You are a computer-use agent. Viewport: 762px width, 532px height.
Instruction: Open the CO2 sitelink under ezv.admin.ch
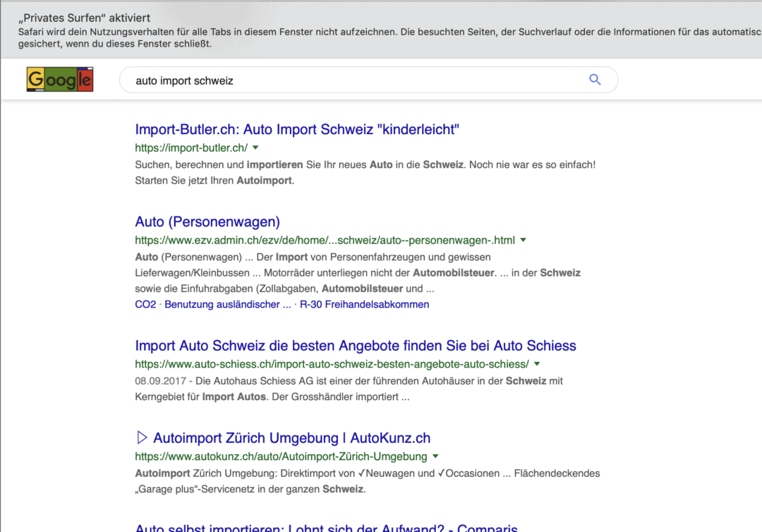click(145, 304)
